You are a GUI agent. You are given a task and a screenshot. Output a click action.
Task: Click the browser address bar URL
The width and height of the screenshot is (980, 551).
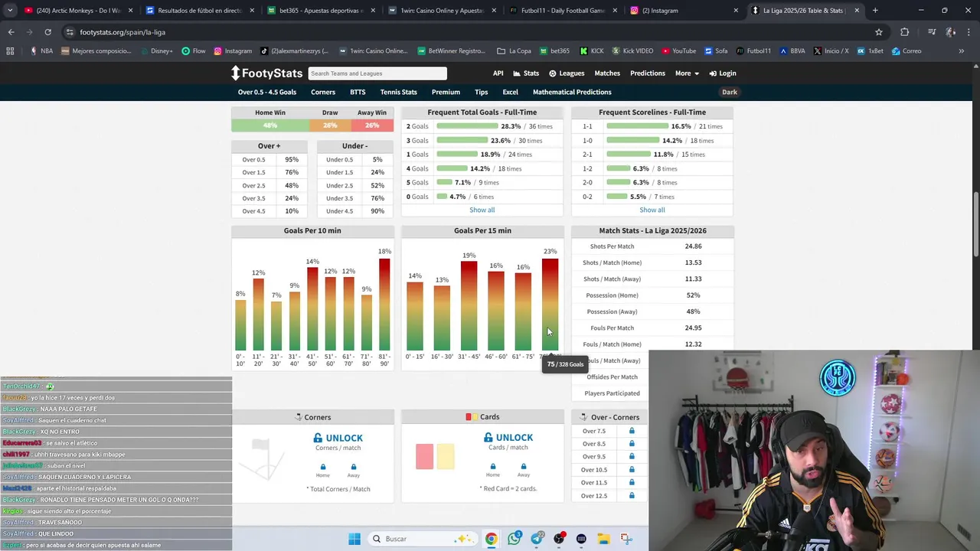(x=122, y=32)
